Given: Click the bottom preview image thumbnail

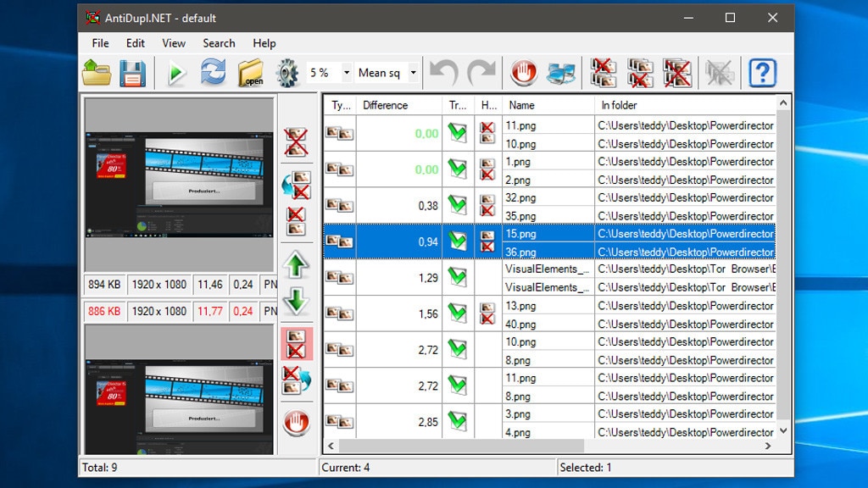Looking at the screenshot, I should [x=180, y=408].
